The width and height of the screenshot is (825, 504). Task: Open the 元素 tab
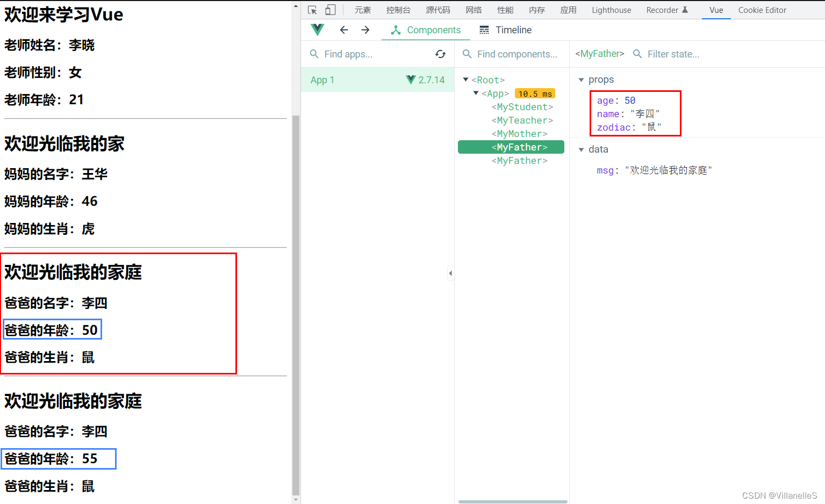coord(363,10)
